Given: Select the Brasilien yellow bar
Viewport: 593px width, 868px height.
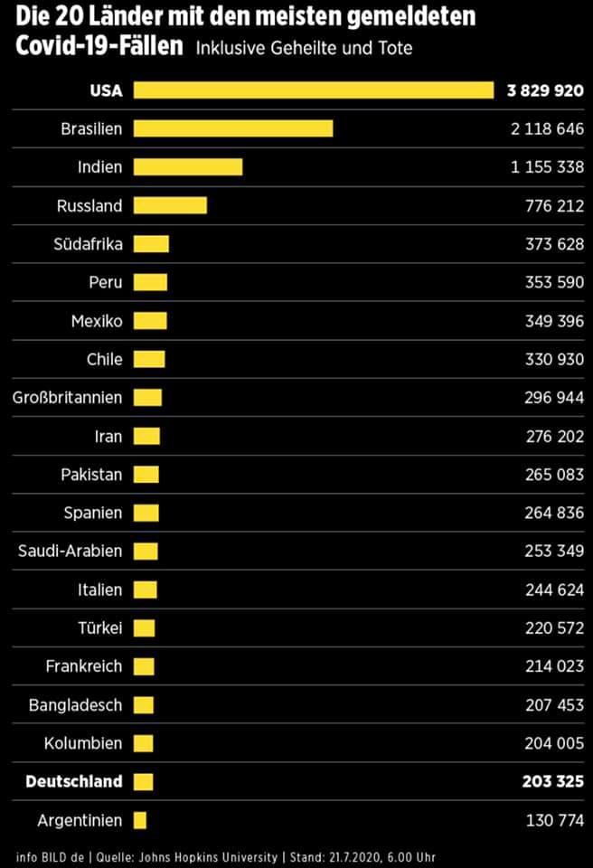Looking at the screenshot, I should click(x=233, y=128).
